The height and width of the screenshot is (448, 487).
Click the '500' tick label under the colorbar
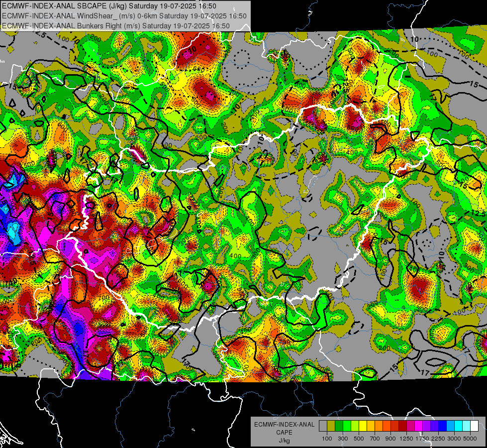point(359,439)
